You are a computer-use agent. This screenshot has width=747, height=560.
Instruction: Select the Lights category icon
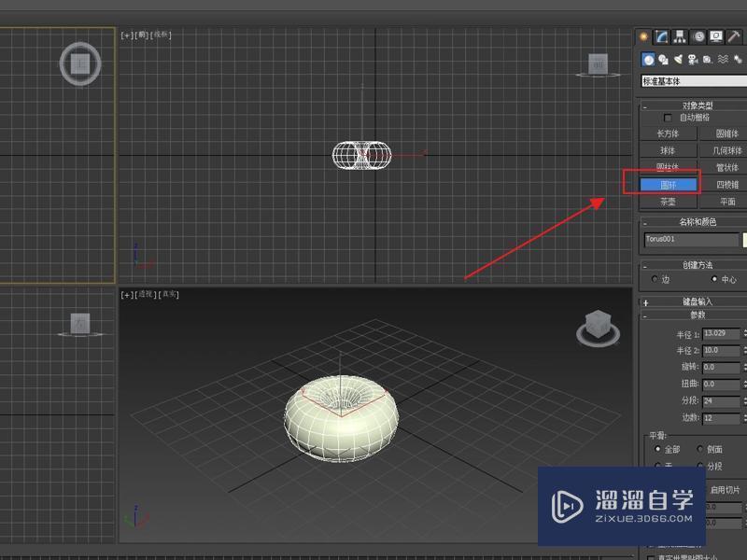[x=678, y=60]
